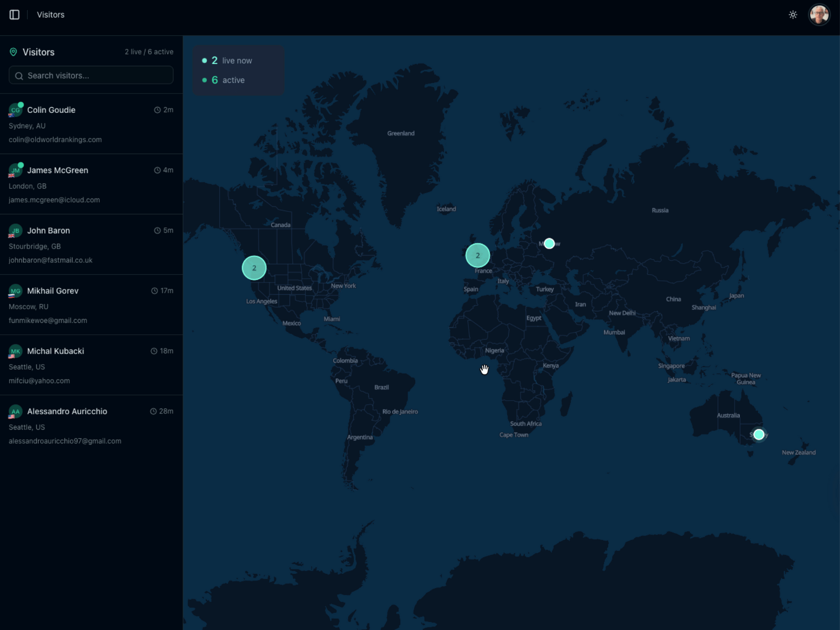The height and width of the screenshot is (630, 840).
Task: Toggle light mode with the sun icon
Action: [792, 14]
